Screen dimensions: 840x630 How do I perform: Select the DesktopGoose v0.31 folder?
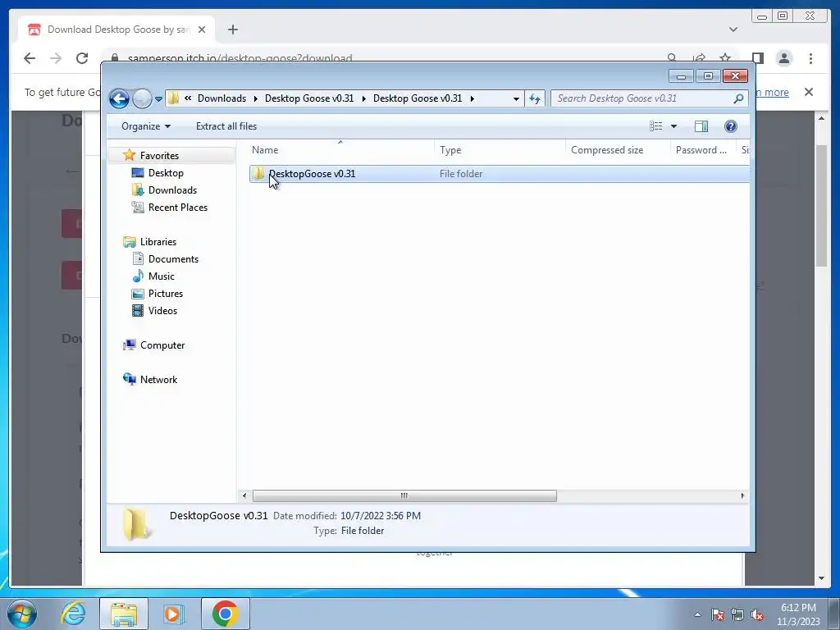point(499,174)
